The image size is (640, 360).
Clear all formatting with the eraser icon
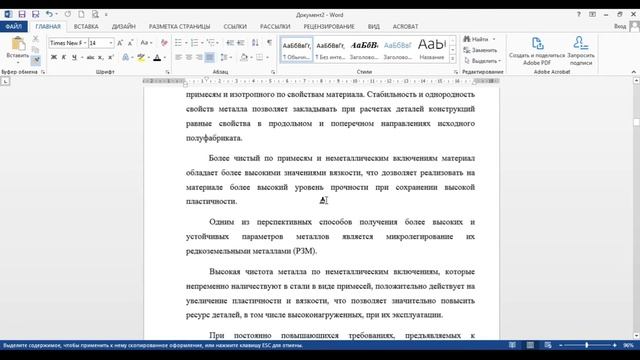coord(164,43)
